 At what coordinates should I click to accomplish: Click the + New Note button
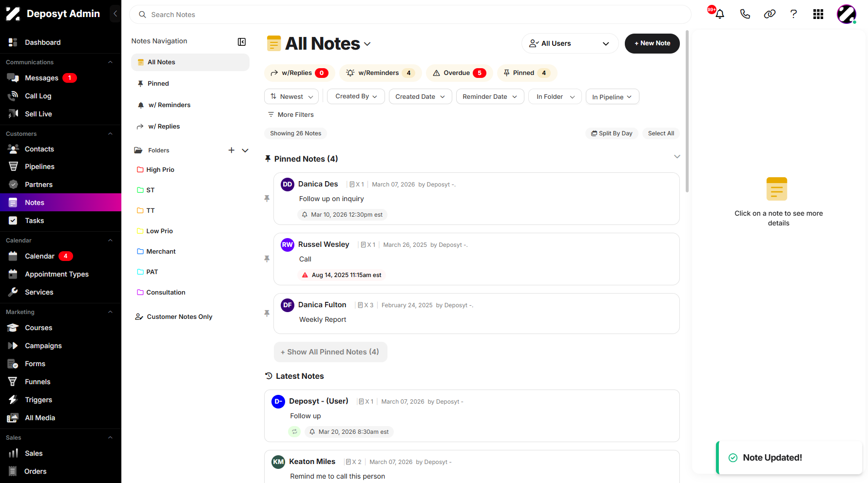coord(652,43)
